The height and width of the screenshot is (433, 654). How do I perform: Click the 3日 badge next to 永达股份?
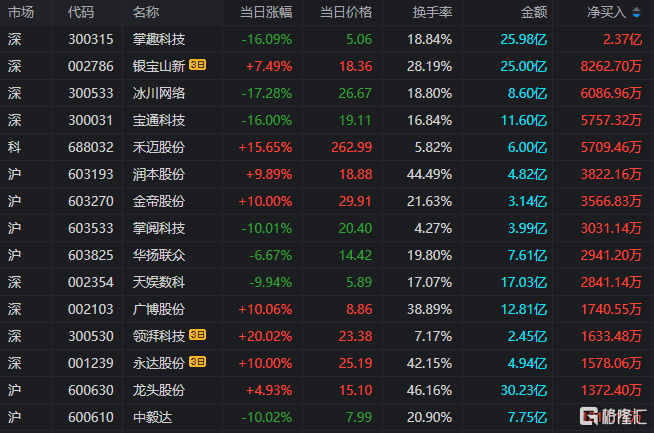(197, 362)
